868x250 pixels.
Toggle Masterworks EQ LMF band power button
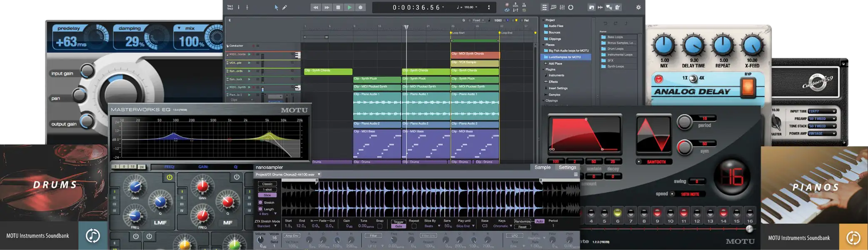coord(170,177)
